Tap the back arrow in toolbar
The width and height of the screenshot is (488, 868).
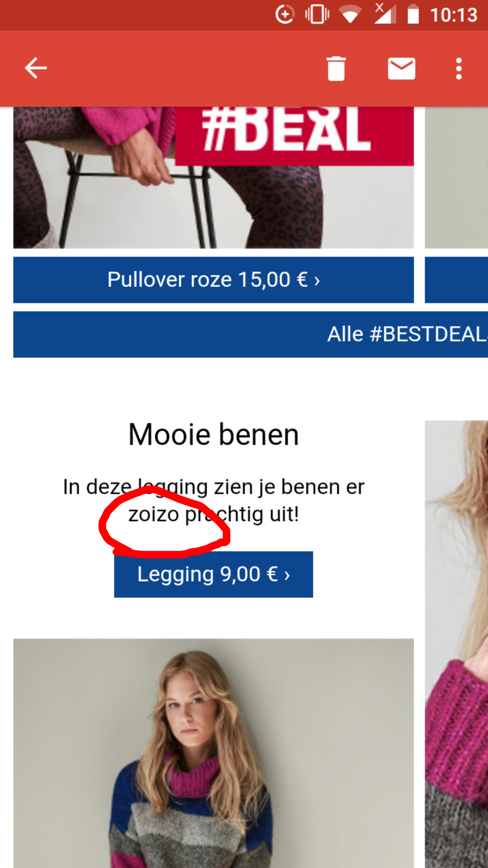36,68
